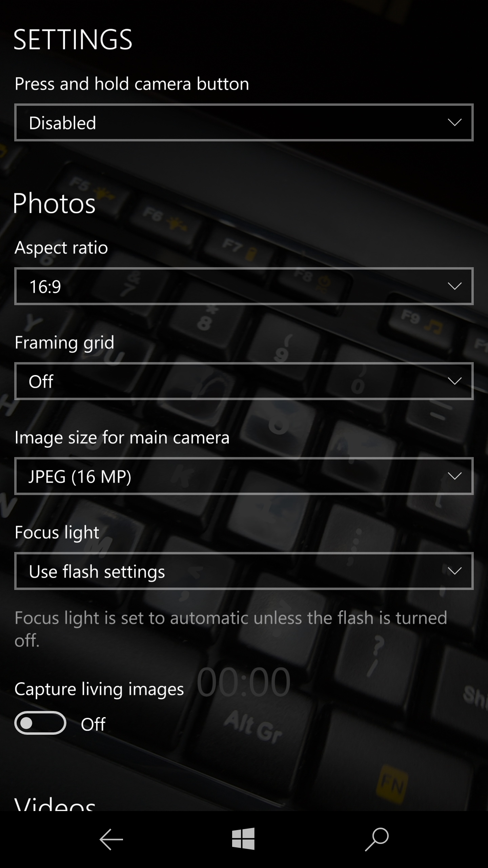Tap the back arrow navigation icon

(x=111, y=839)
